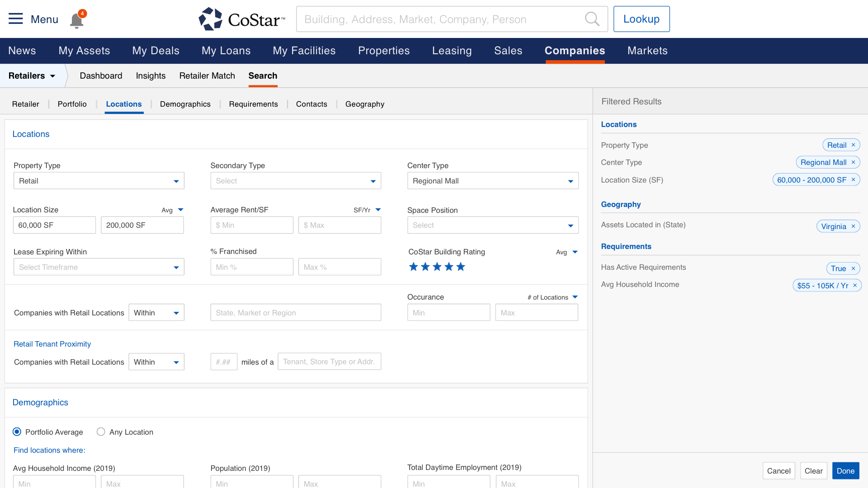Remove the Retail filter chip
This screenshot has width=868, height=488.
pos(854,145)
